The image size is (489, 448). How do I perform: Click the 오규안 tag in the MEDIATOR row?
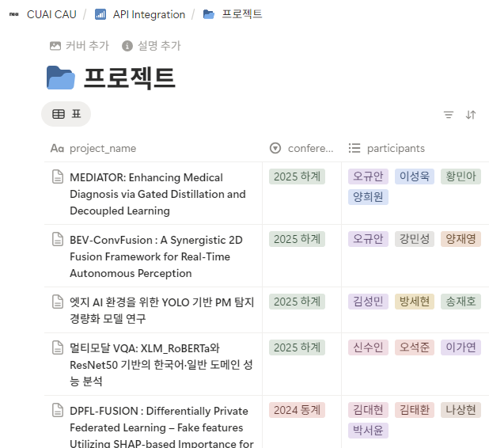point(368,177)
